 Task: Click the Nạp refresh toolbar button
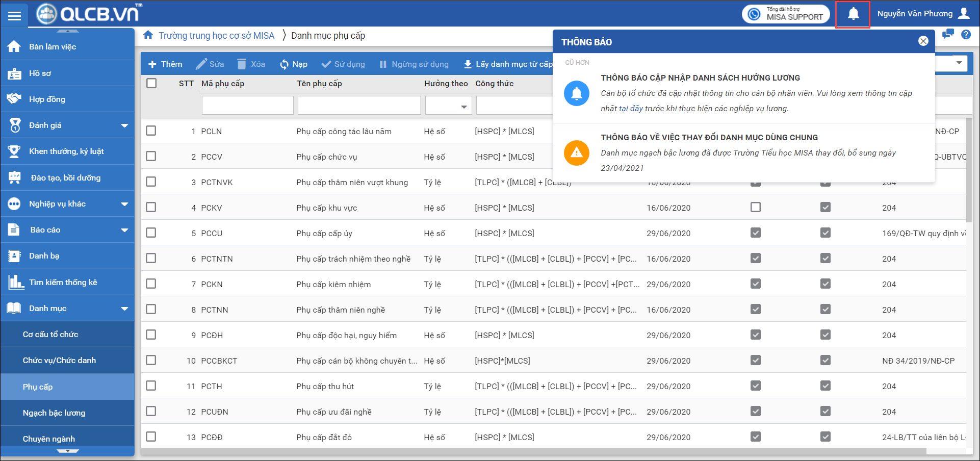point(294,64)
